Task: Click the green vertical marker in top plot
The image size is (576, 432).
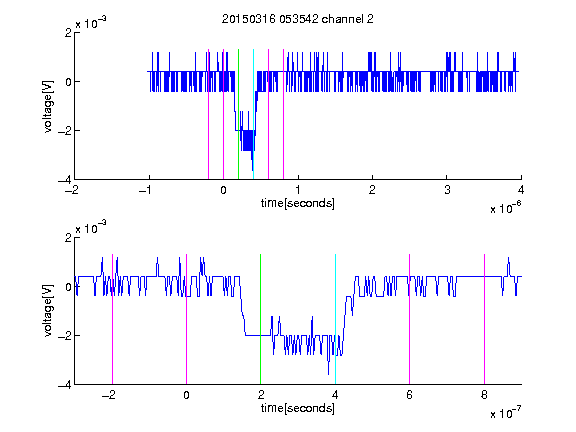Action: pos(238,114)
